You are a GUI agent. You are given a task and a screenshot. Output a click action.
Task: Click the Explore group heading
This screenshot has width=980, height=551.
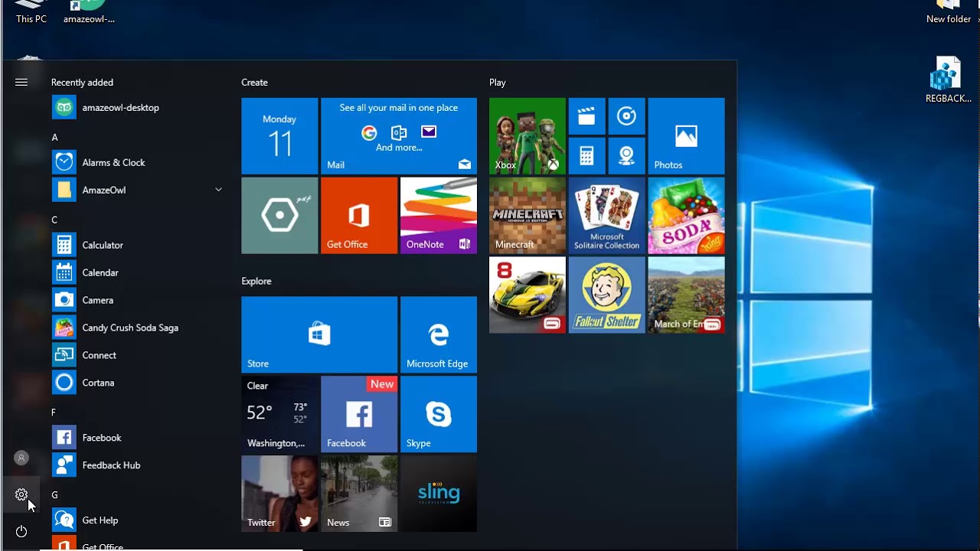pyautogui.click(x=256, y=282)
